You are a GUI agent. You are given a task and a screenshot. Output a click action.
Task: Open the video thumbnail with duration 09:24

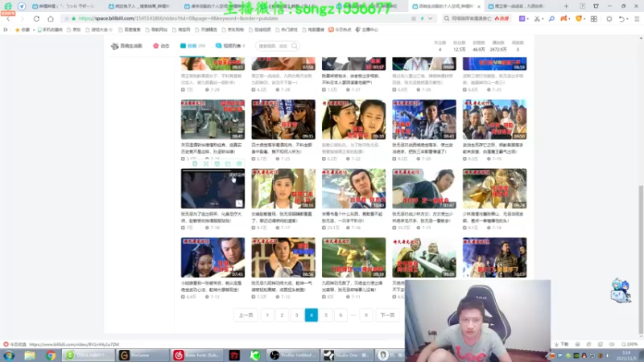pyautogui.click(x=494, y=188)
